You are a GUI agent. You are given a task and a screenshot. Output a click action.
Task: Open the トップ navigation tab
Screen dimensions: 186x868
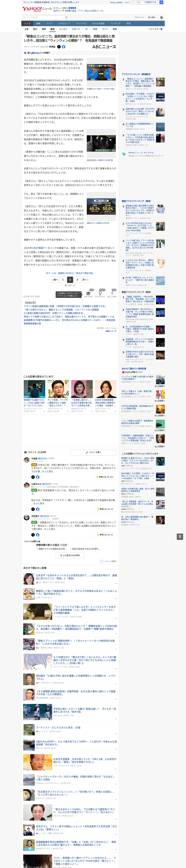coord(27,24)
